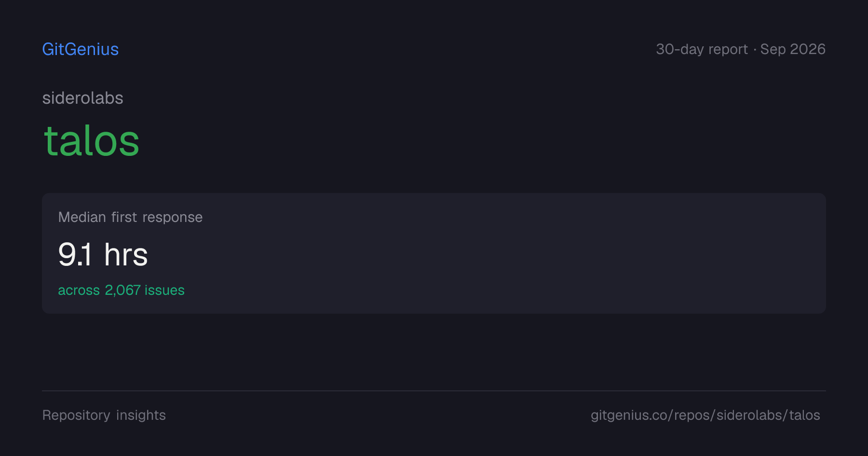Open the siderolabs owner name

pyautogui.click(x=83, y=98)
